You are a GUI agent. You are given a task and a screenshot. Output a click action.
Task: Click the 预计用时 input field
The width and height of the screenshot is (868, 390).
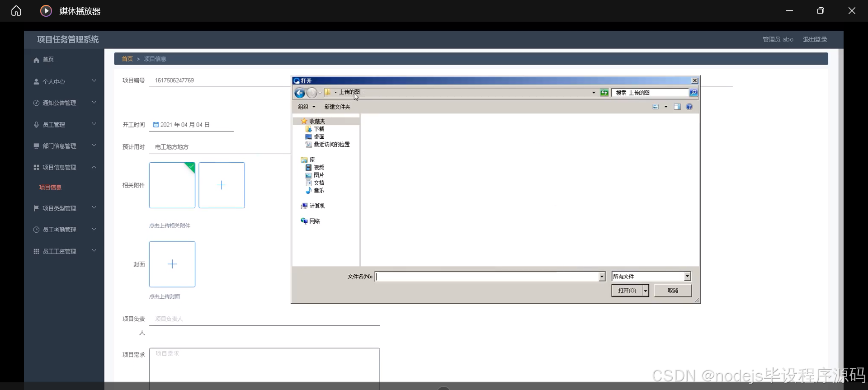[x=220, y=147]
